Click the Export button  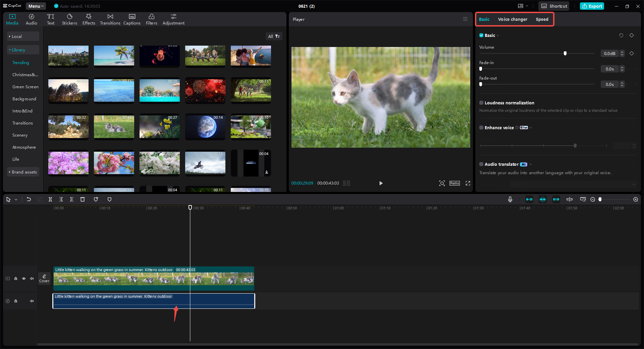click(x=592, y=6)
